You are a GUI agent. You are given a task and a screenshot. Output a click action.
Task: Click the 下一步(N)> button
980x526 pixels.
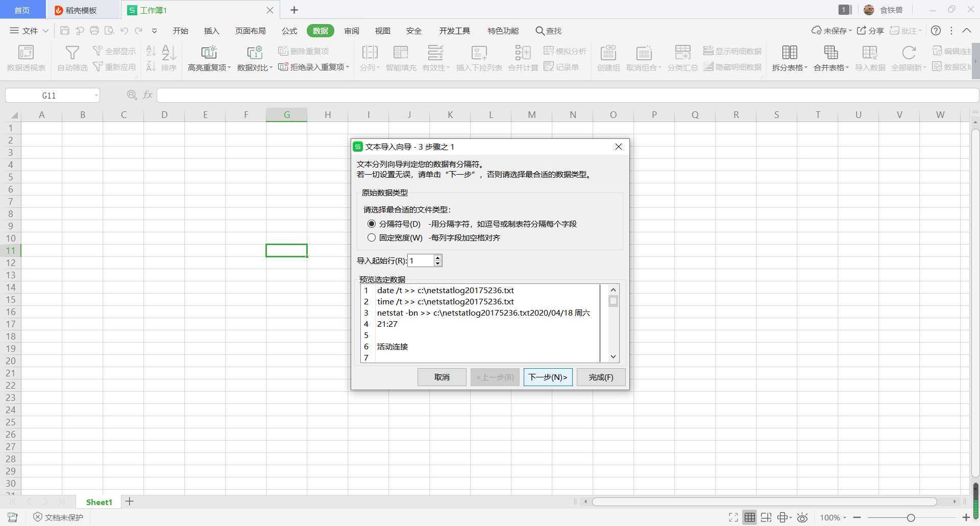click(x=548, y=377)
